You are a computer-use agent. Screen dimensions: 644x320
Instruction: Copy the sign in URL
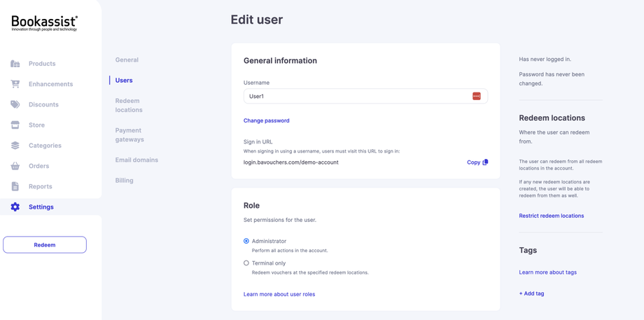point(477,162)
